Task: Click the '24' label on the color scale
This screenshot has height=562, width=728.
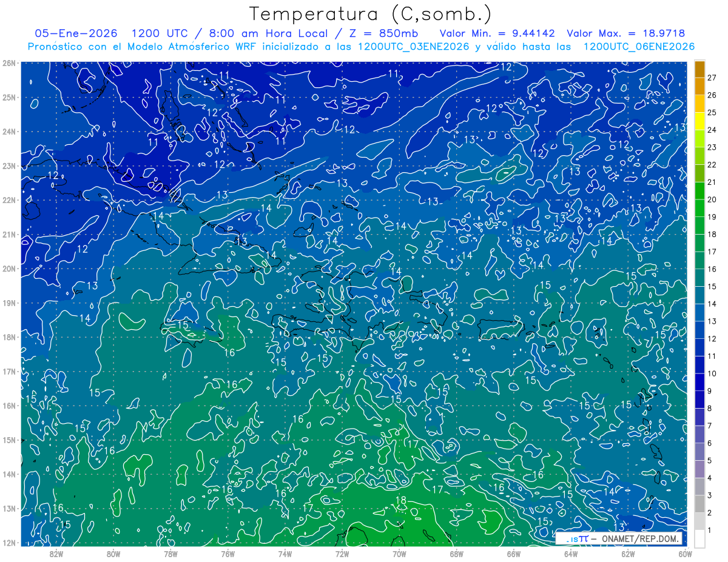Action: click(712, 130)
